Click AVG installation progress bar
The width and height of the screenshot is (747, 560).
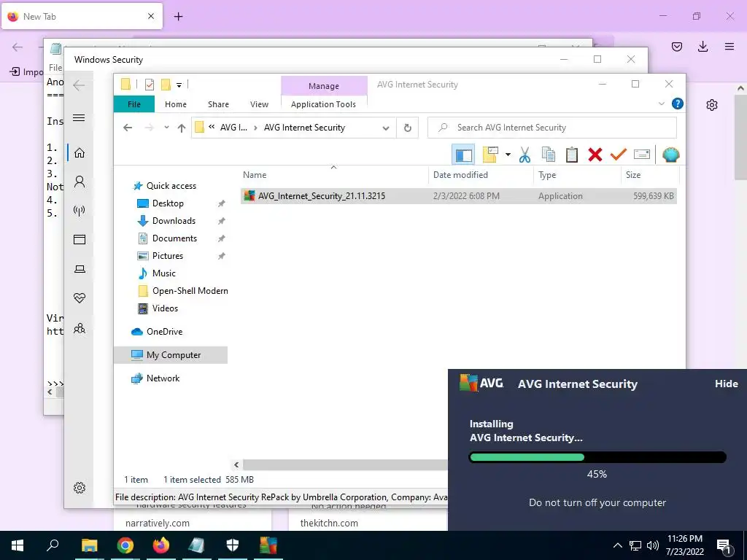pos(597,458)
